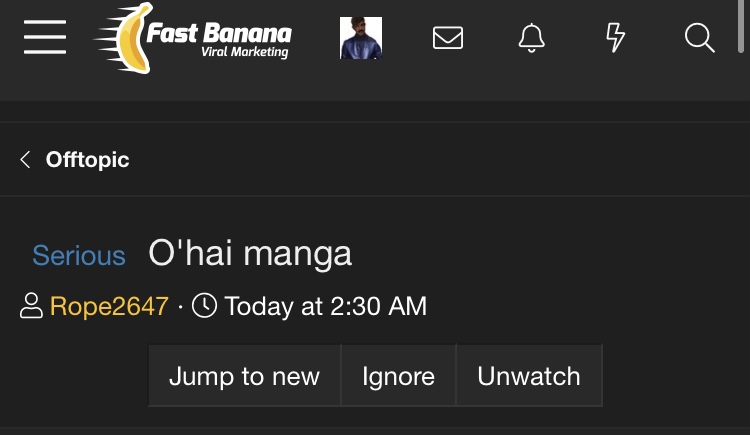Show notifications via the bell icon

[x=531, y=38]
